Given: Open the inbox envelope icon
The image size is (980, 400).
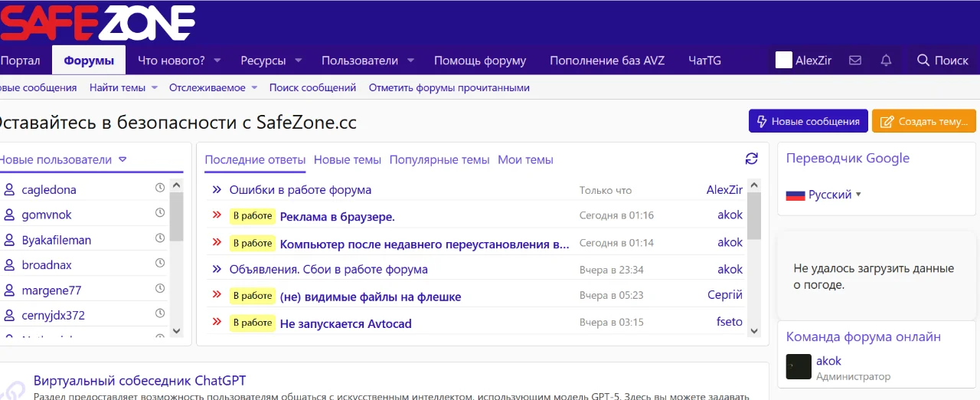Looking at the screenshot, I should [x=855, y=61].
